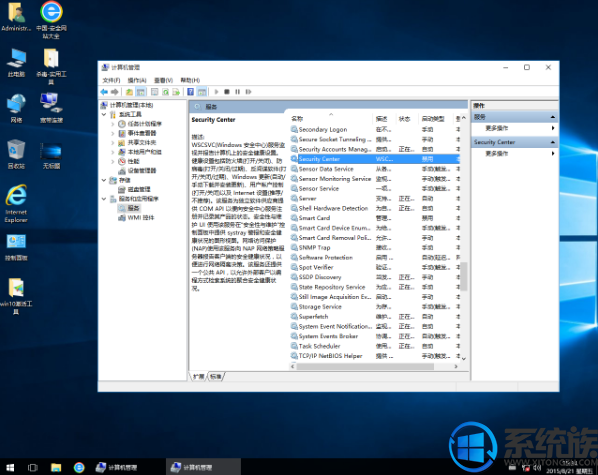
Task: Expand the 共享文件夹 tree node arrow
Action: [x=113, y=142]
